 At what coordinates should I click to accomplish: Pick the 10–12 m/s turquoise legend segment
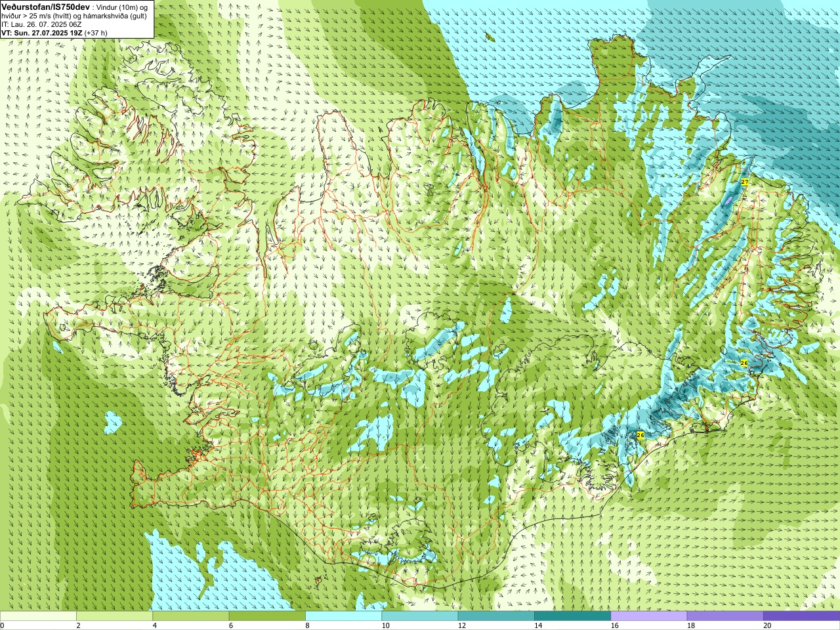tap(420, 616)
